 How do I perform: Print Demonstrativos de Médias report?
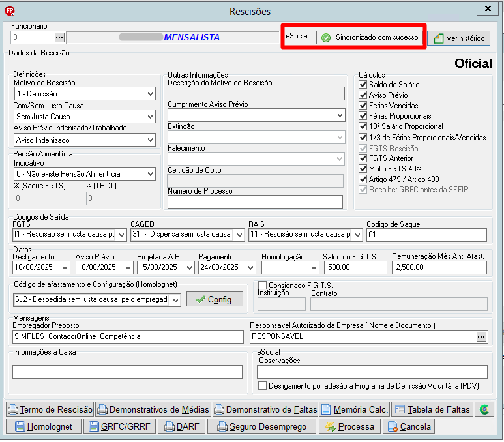point(153,409)
